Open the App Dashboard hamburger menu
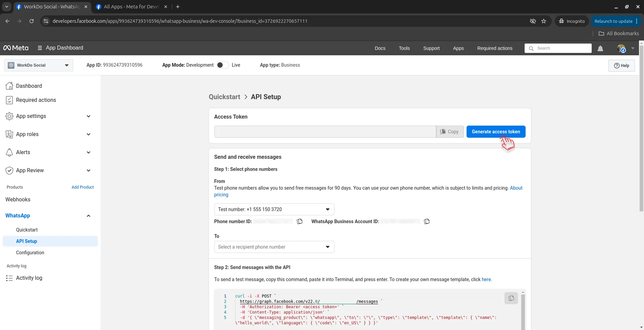Viewport: 644px width, 330px height. coord(40,48)
